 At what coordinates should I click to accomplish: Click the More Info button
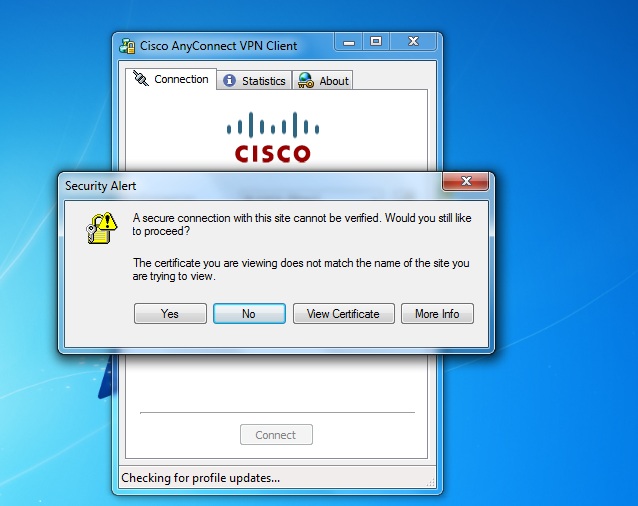tap(437, 314)
